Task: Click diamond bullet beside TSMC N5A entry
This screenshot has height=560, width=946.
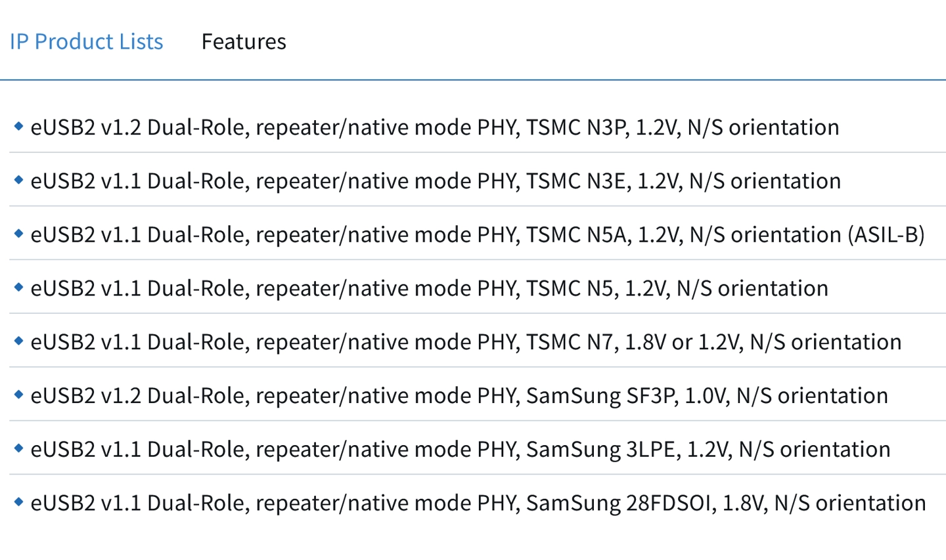Action: [x=18, y=234]
